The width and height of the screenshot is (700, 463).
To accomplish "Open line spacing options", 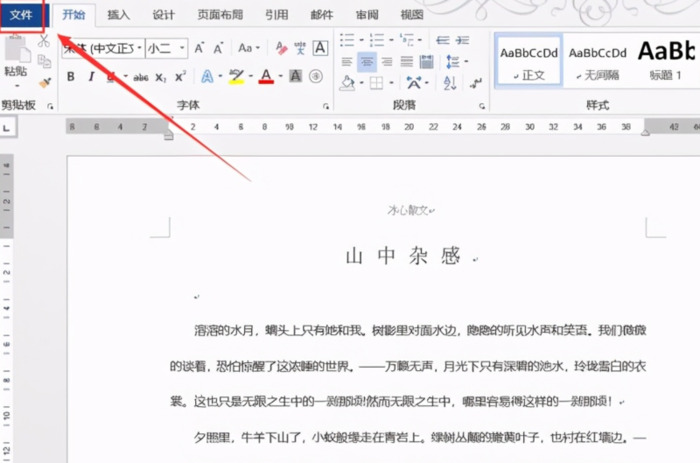I will tap(454, 62).
